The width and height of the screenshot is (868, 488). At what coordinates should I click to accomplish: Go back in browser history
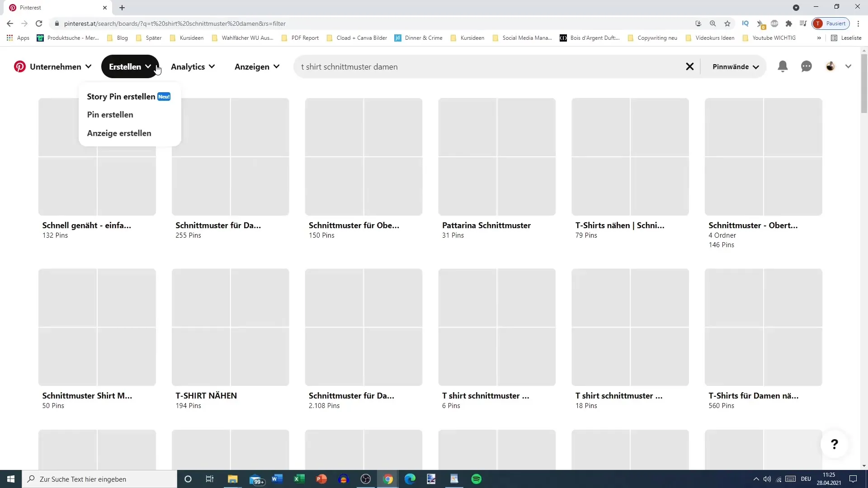10,23
